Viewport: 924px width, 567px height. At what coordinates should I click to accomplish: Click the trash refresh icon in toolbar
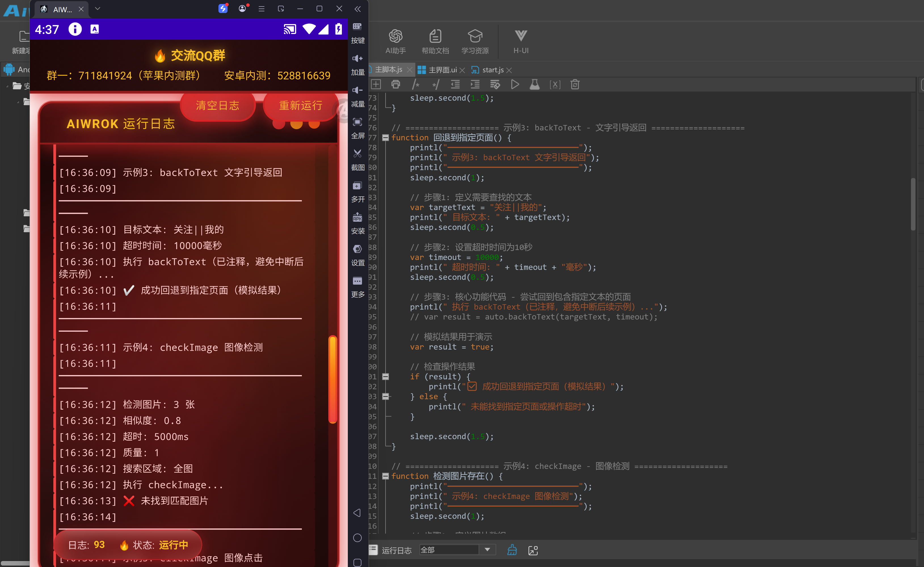pyautogui.click(x=575, y=84)
